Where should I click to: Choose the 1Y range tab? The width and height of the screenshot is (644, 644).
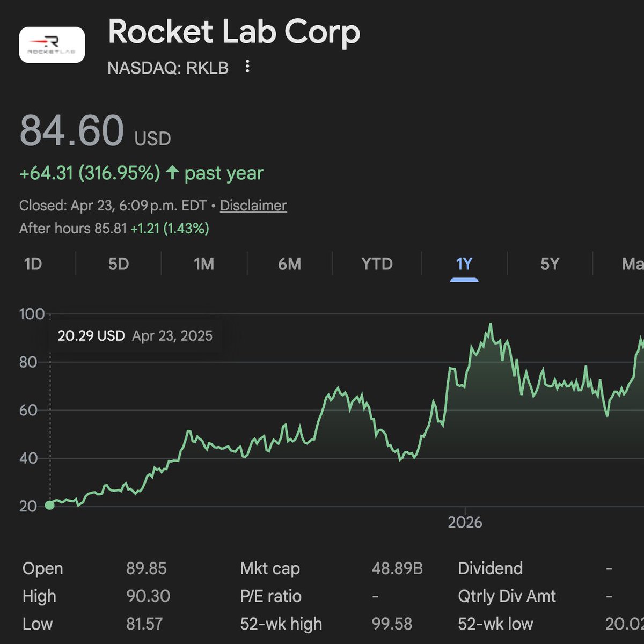click(x=464, y=264)
